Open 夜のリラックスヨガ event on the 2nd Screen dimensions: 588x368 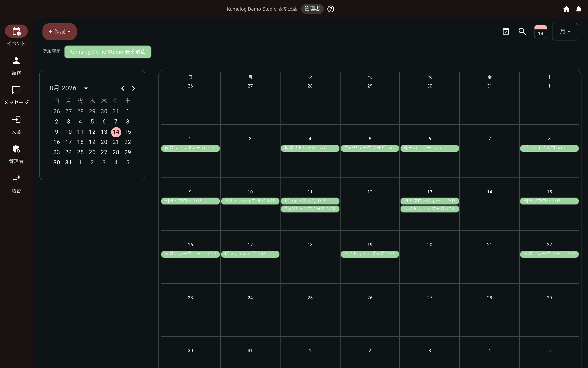(190, 148)
